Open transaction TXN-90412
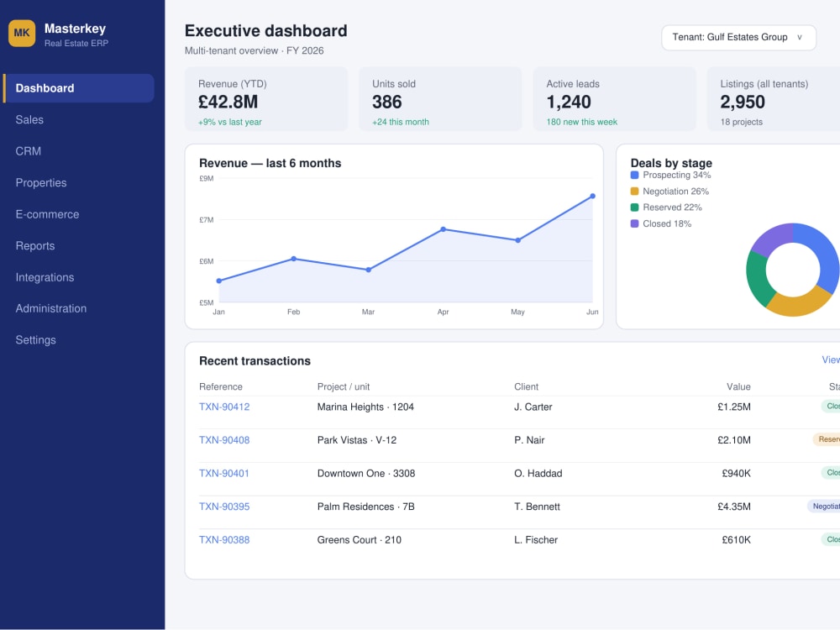The height and width of the screenshot is (630, 840). pyautogui.click(x=224, y=407)
